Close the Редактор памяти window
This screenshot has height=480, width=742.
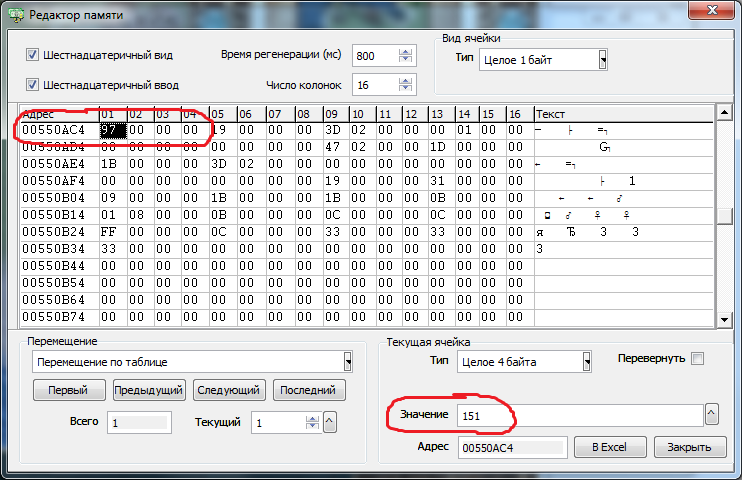712,10
